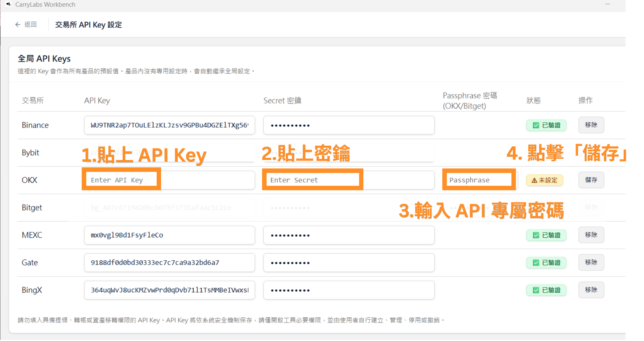The image size is (644, 341).
Task: Click the Bitget exchange name
Action: (32, 208)
